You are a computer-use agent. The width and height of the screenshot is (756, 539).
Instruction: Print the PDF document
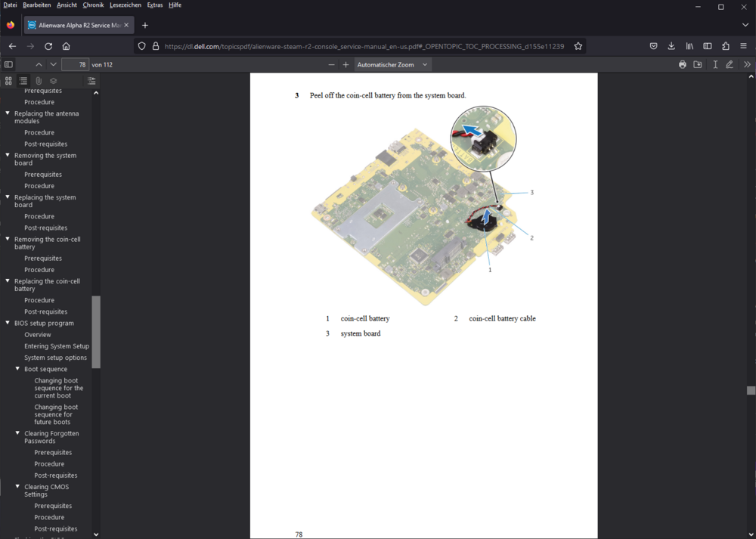tap(683, 65)
